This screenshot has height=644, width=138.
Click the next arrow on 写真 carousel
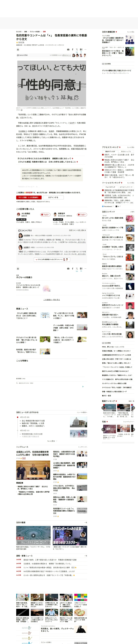click(133, 430)
